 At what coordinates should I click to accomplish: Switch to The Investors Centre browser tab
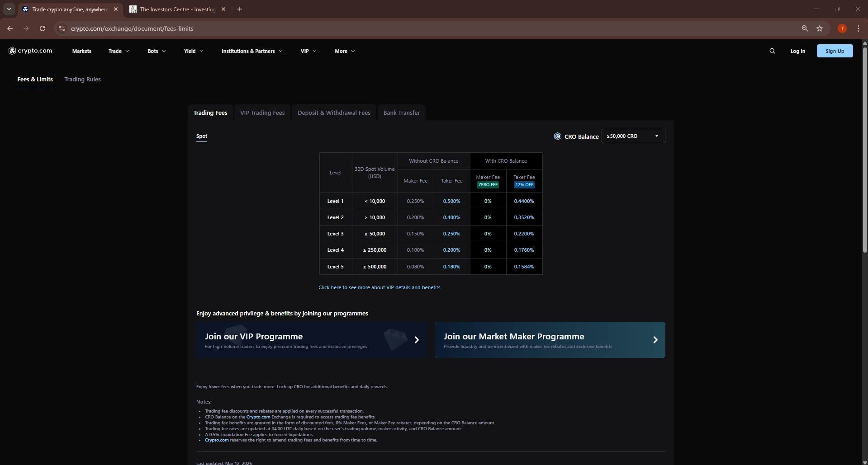click(177, 9)
